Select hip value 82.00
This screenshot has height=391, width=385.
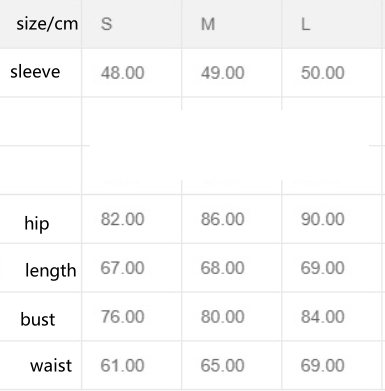[123, 219]
